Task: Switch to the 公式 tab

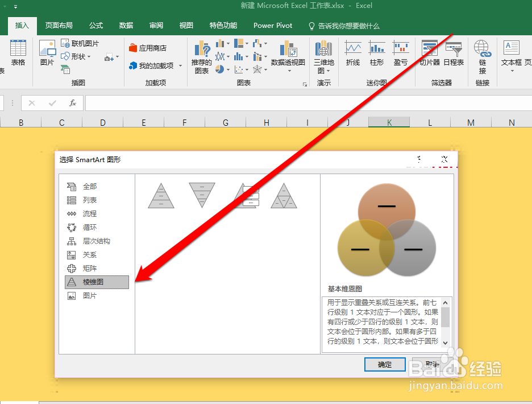Action: coord(96,26)
